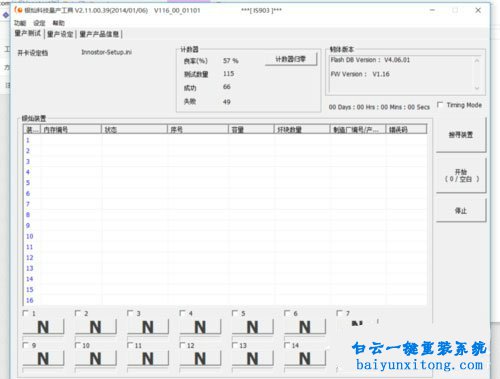Open the 帮助 menu

pyautogui.click(x=59, y=23)
